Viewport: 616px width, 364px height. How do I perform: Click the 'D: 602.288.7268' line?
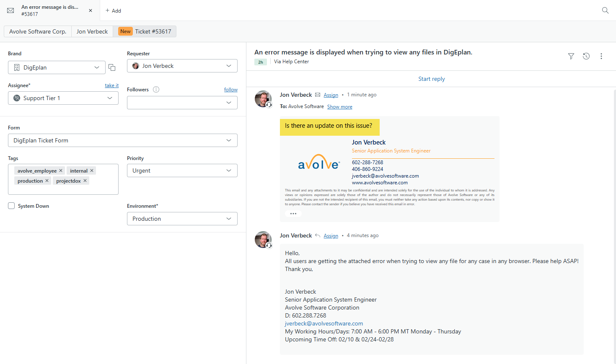click(305, 315)
